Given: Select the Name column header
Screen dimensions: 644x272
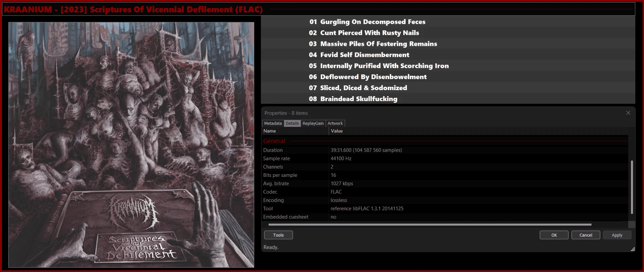Looking at the screenshot, I should [295, 131].
